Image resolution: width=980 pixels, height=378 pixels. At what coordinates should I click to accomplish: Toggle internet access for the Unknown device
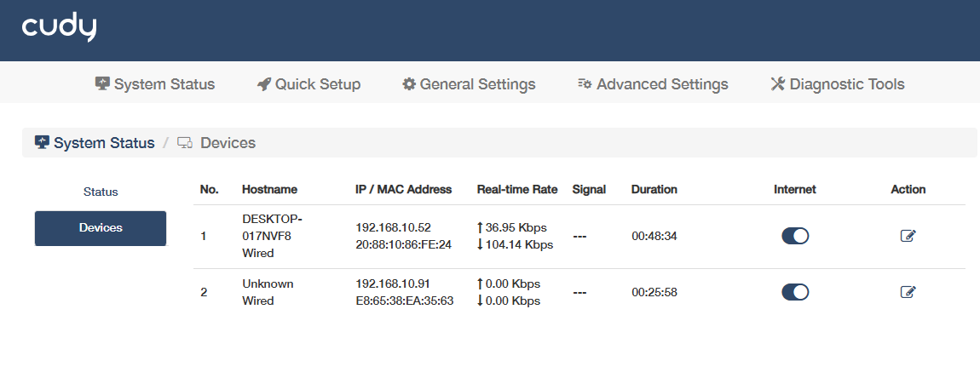tap(795, 292)
